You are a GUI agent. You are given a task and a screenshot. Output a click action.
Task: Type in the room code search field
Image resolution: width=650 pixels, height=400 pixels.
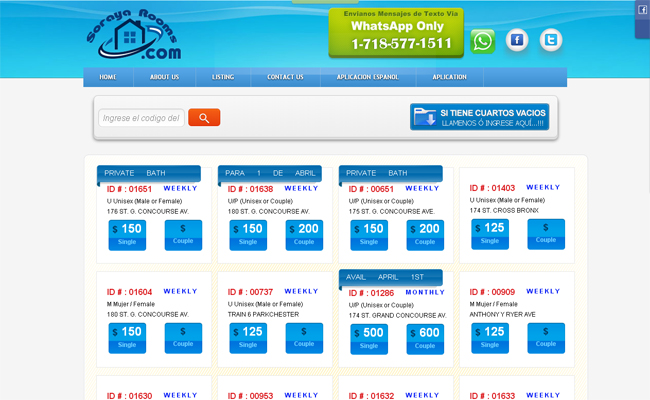(x=141, y=118)
